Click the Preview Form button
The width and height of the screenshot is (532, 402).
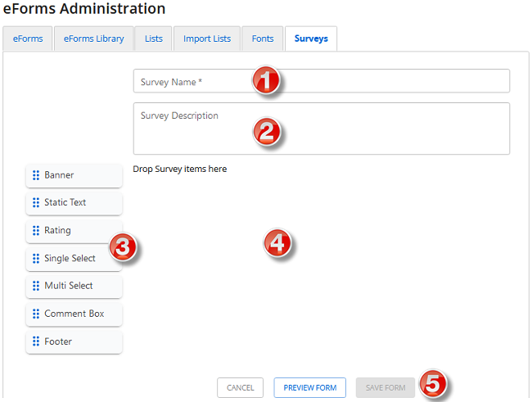pos(309,387)
